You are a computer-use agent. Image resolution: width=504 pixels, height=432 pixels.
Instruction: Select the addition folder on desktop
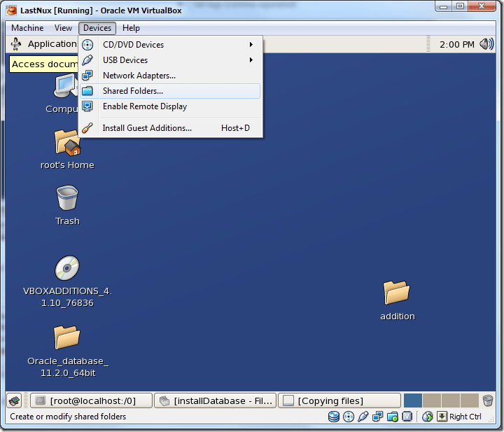[397, 293]
